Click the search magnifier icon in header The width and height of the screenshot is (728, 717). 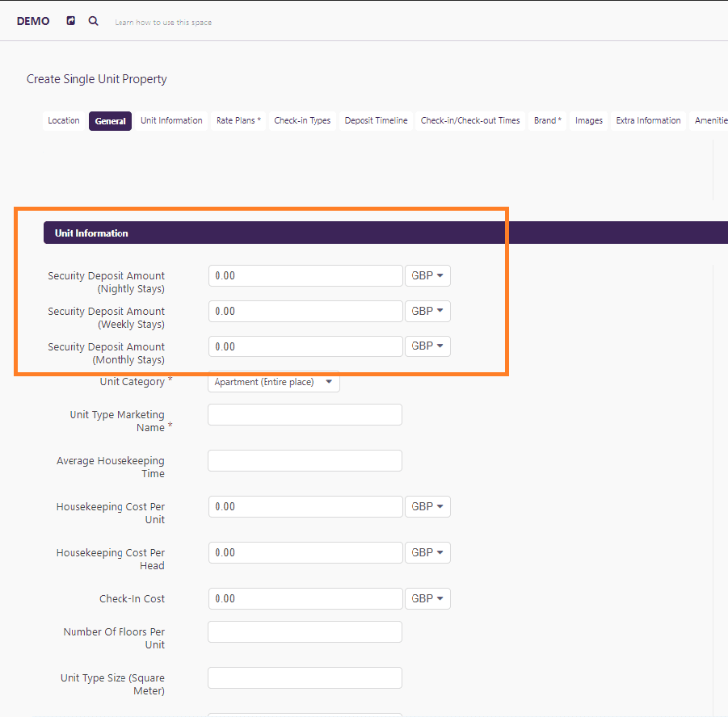[93, 21]
